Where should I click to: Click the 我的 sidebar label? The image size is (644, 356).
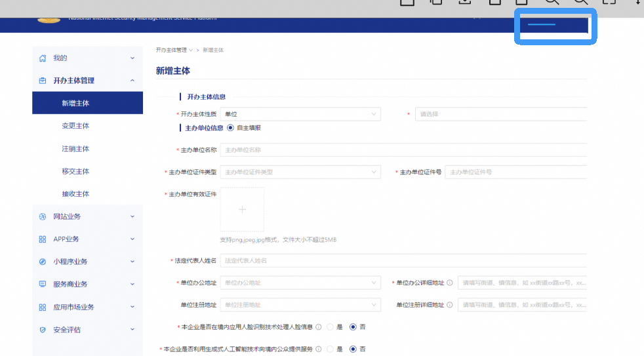[x=60, y=58]
